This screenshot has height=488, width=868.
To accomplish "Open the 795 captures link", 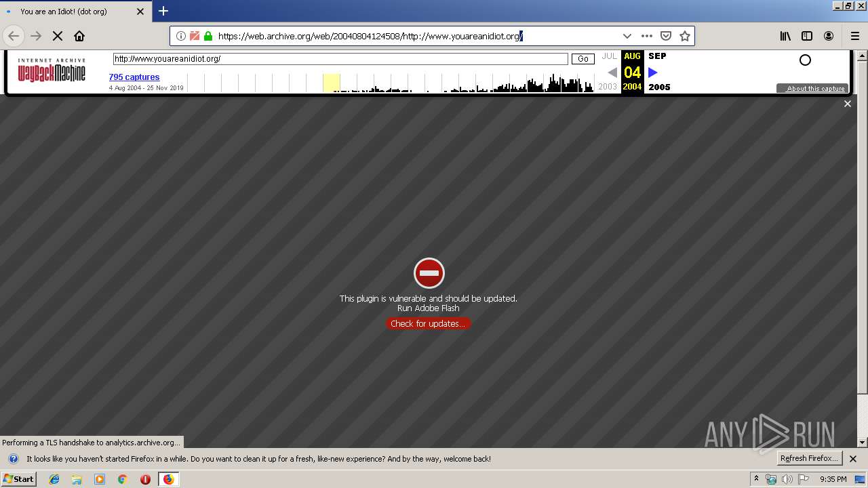I will pos(134,77).
